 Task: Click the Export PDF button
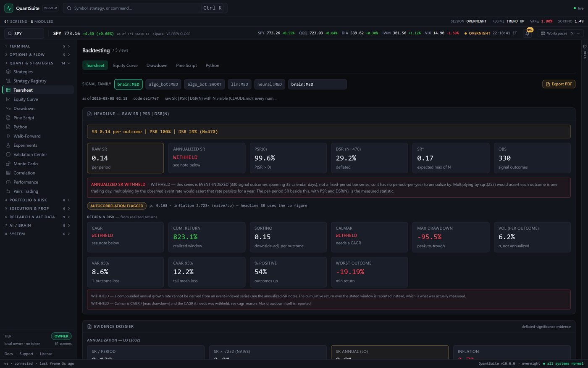[559, 84]
